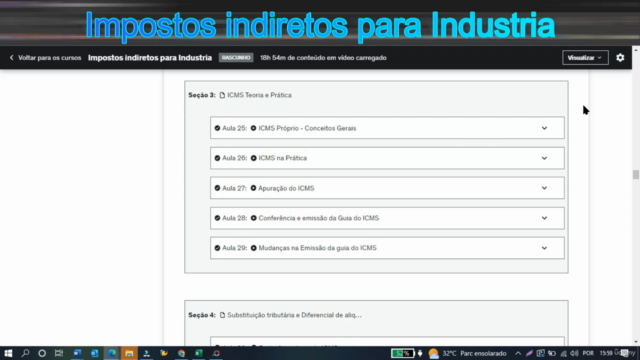
Task: Click video play icon of Aula 27
Action: click(x=253, y=188)
